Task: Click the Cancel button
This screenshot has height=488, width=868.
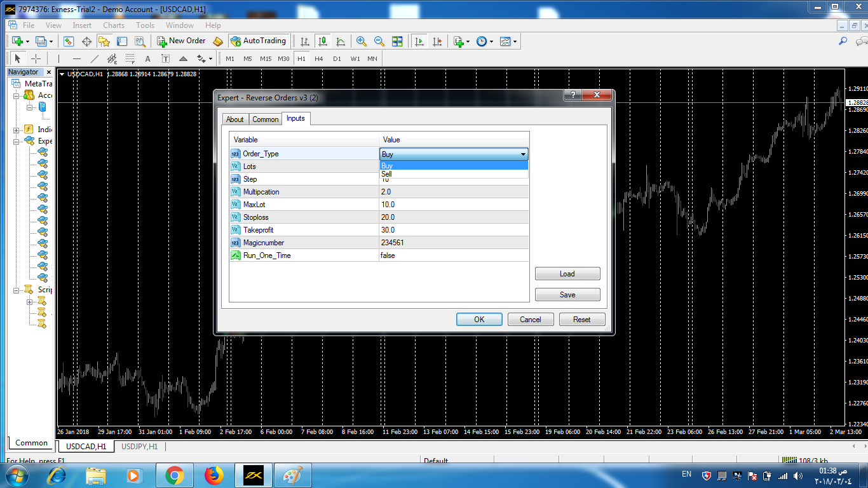Action: point(531,320)
